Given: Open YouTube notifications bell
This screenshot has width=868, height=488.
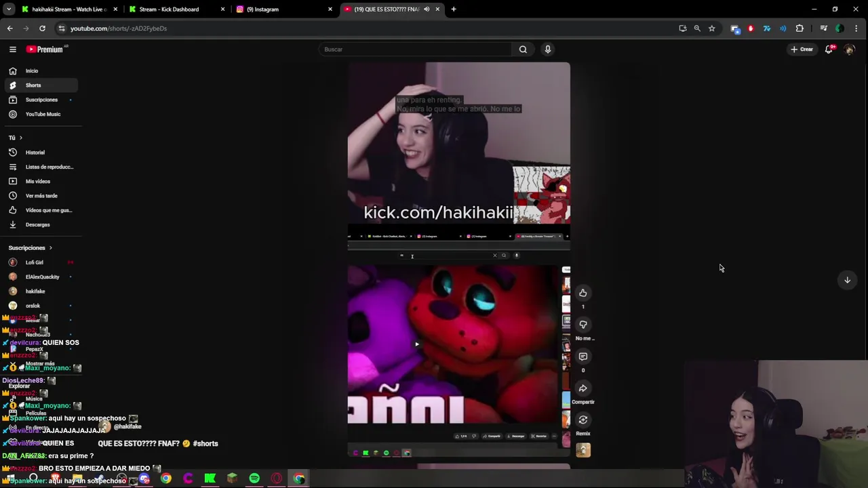Looking at the screenshot, I should click(829, 49).
